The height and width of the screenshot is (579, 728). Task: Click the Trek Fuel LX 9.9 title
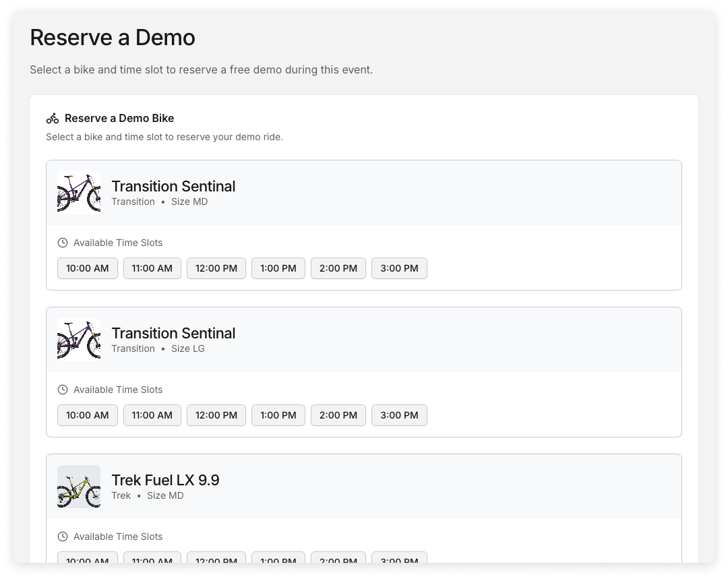(x=165, y=480)
